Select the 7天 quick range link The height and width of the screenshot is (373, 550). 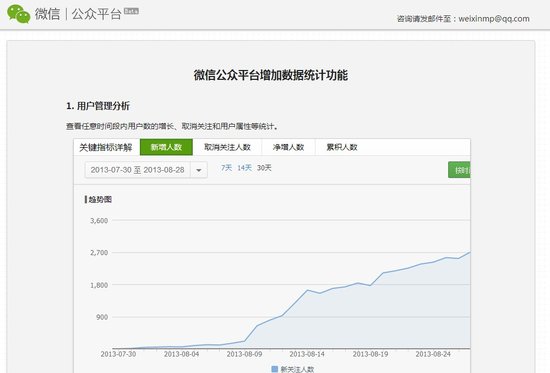226,168
